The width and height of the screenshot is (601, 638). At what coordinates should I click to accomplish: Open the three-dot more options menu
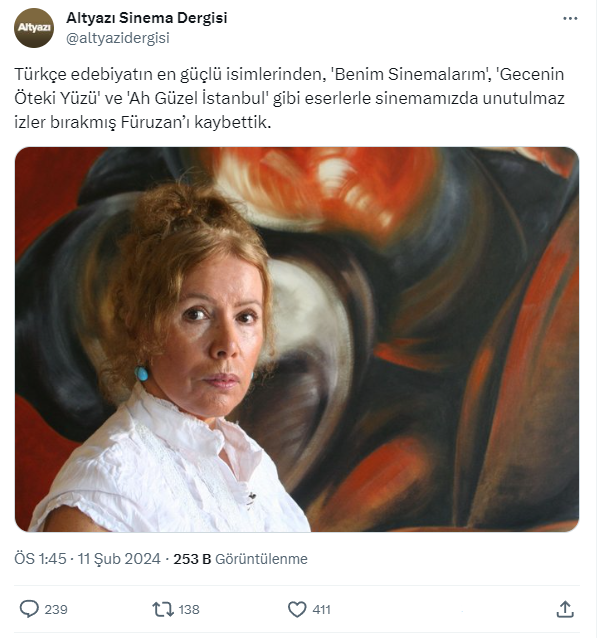[570, 18]
